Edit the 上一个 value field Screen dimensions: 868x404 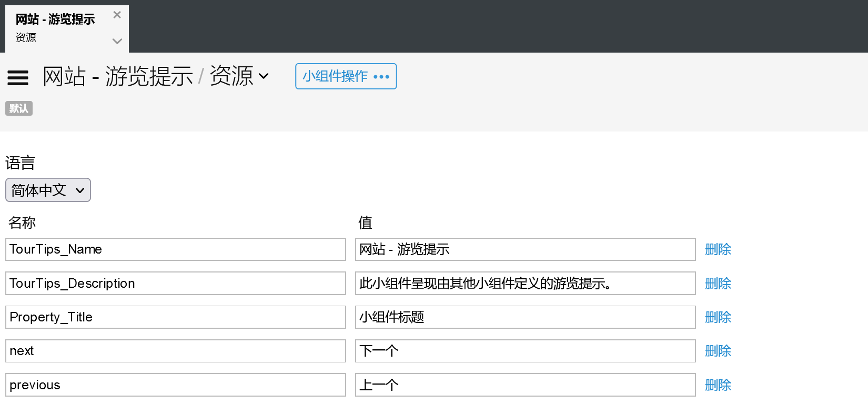tap(525, 385)
